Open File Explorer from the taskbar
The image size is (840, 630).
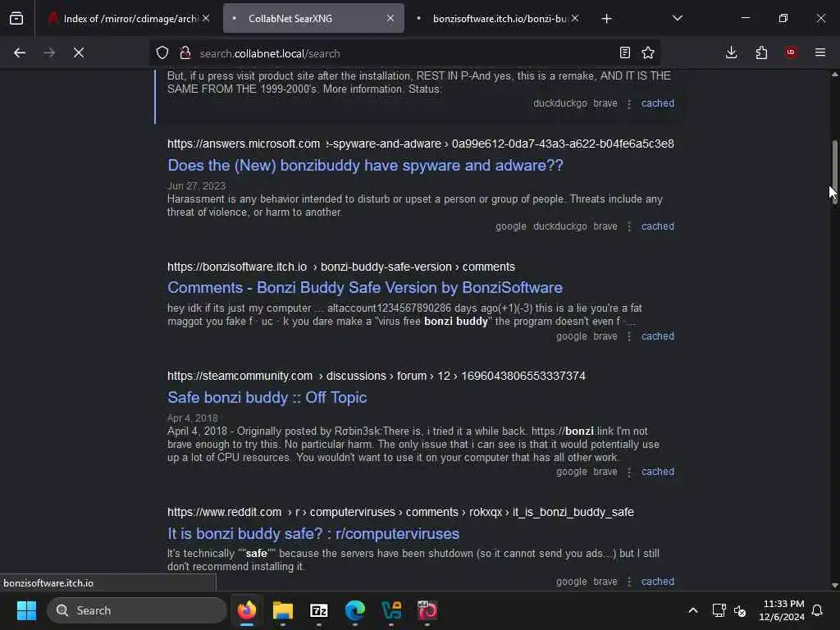[x=283, y=610]
